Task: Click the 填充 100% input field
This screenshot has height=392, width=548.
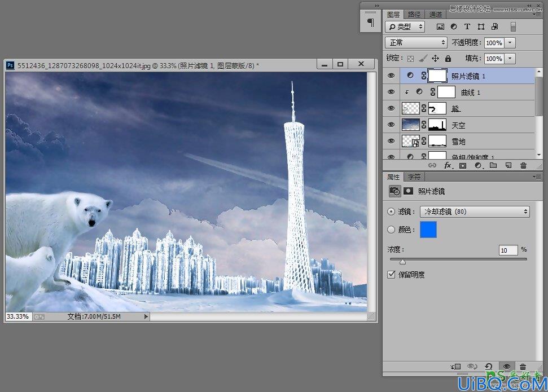Action: coord(494,59)
